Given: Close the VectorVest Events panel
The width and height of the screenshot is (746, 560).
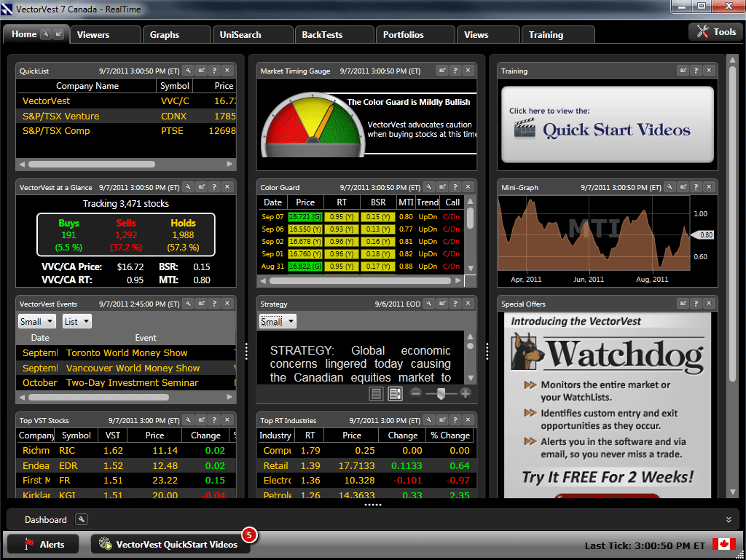Looking at the screenshot, I should coord(227,303).
